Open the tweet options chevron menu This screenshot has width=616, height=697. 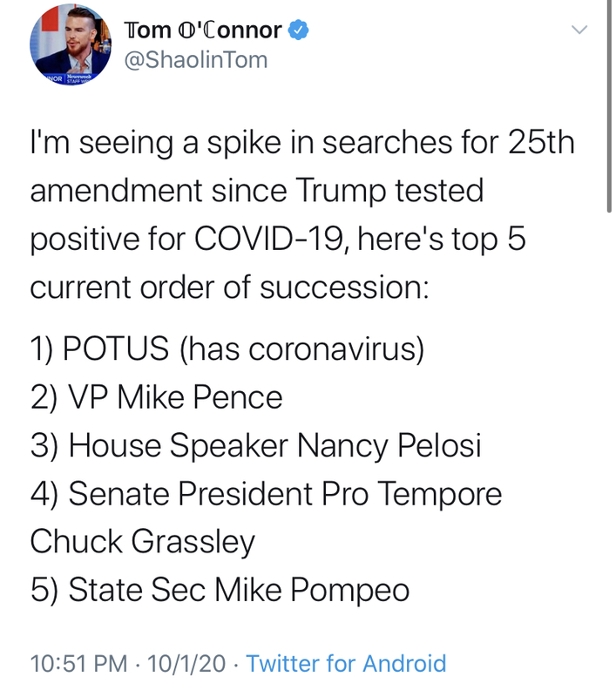point(579,30)
